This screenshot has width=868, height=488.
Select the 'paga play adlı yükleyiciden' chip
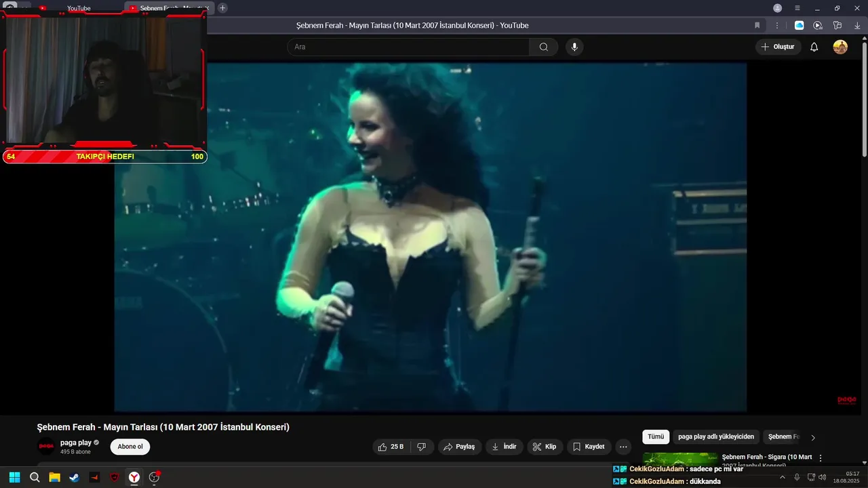716,437
